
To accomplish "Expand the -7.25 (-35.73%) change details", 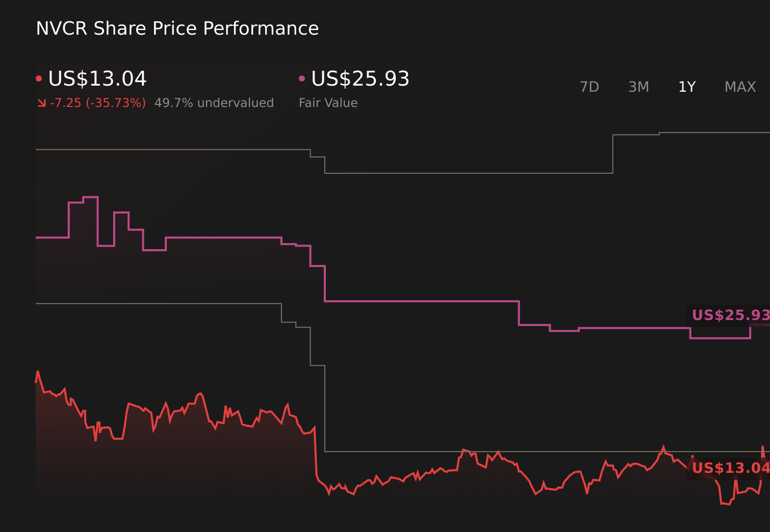I will (98, 102).
